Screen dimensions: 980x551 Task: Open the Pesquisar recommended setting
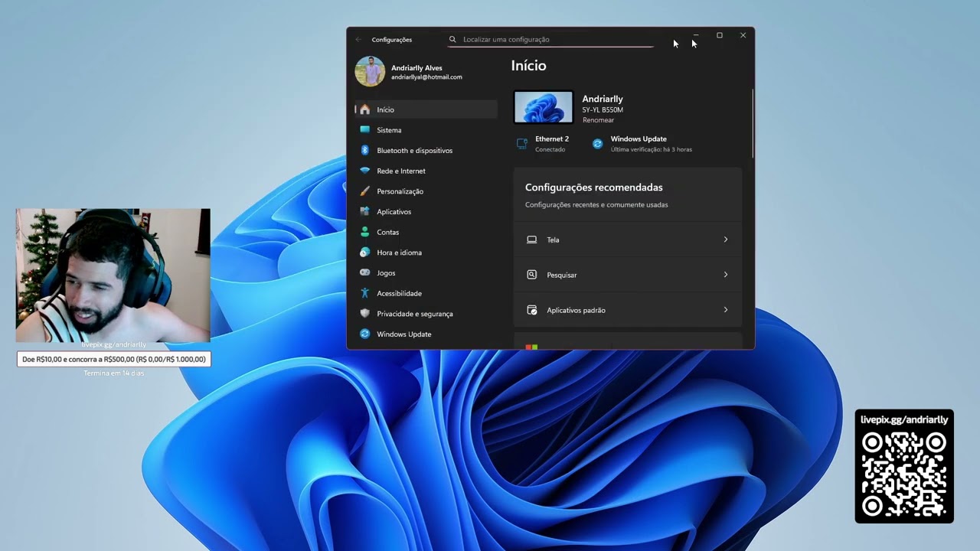point(628,275)
